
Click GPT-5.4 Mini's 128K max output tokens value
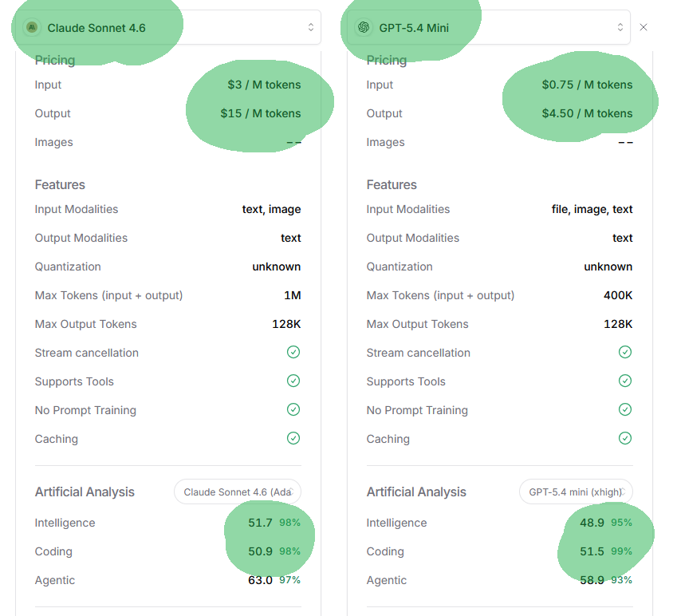[618, 324]
